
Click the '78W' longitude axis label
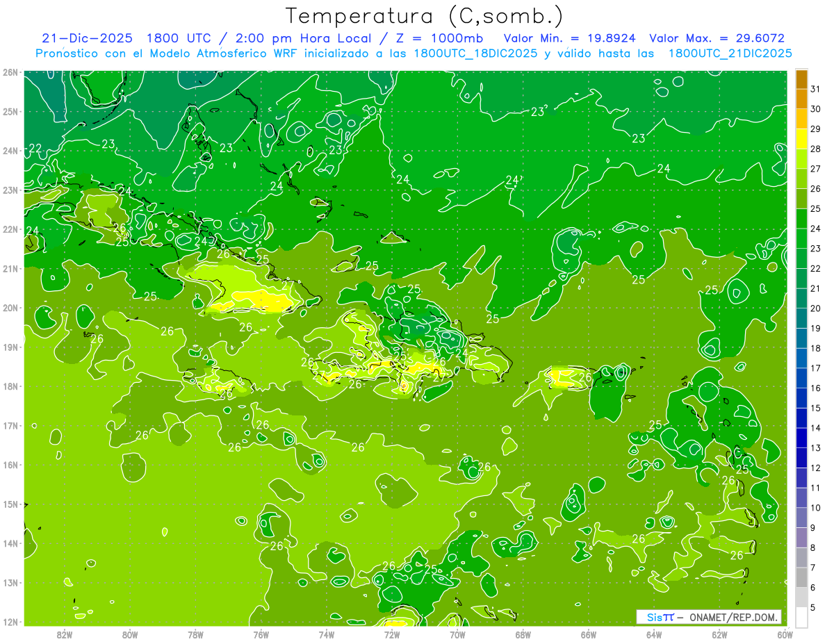[195, 634]
